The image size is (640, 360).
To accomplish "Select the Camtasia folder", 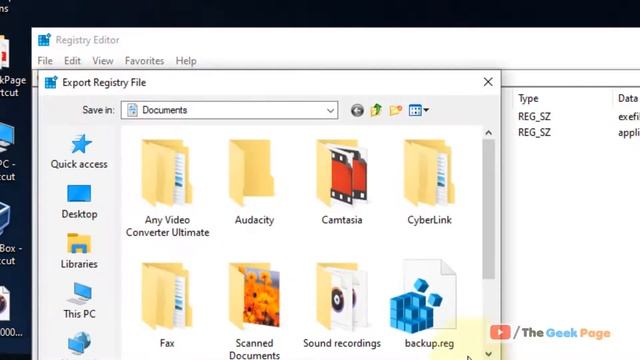I will click(342, 182).
